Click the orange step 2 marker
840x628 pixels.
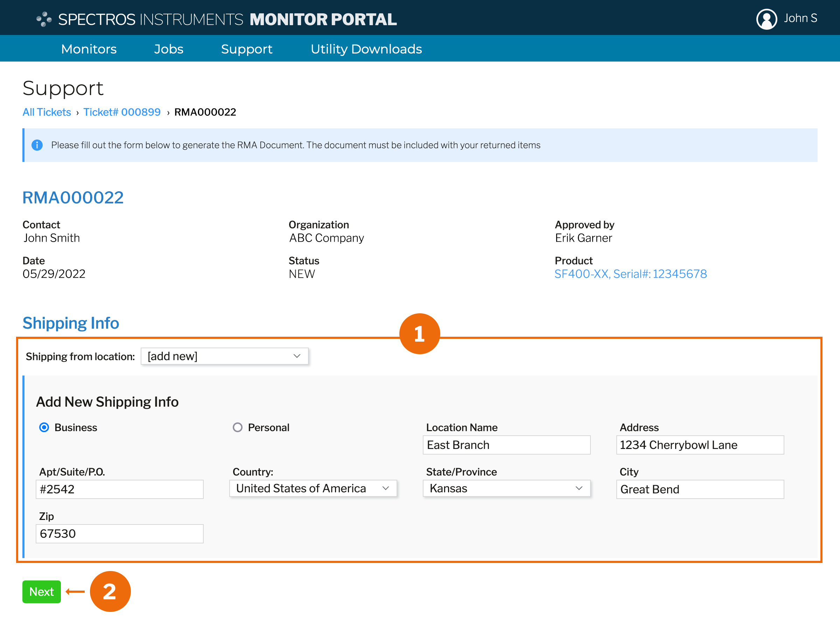(110, 591)
